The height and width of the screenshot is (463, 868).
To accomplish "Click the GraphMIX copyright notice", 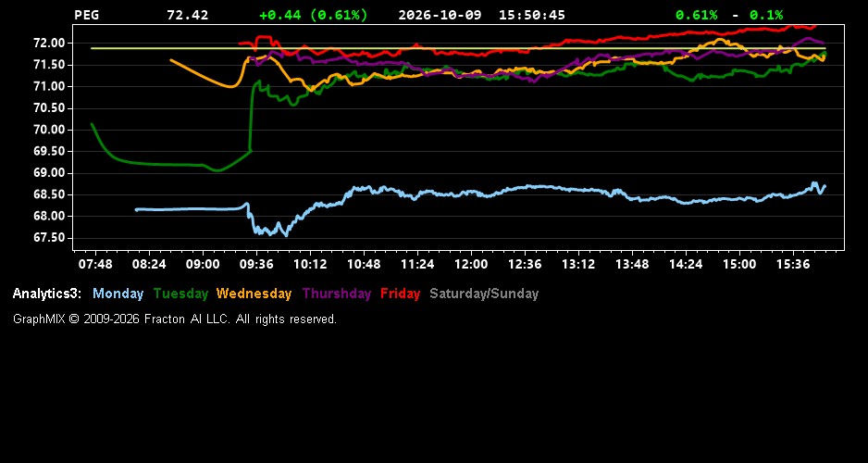I will tap(175, 319).
